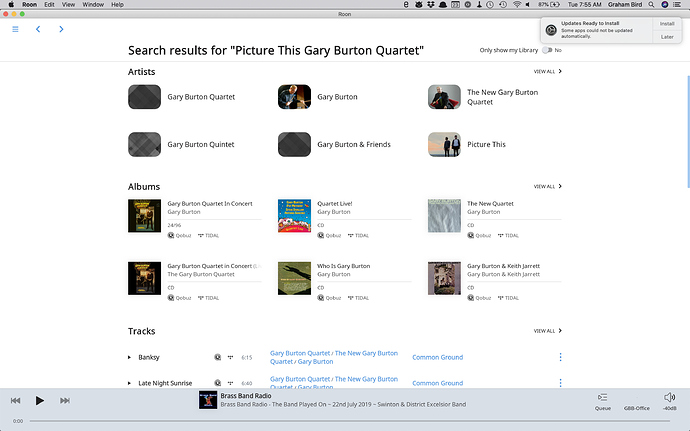Click Qobuz badge under Who Is Gary Burton
Image resolution: width=690 pixels, height=431 pixels.
330,298
